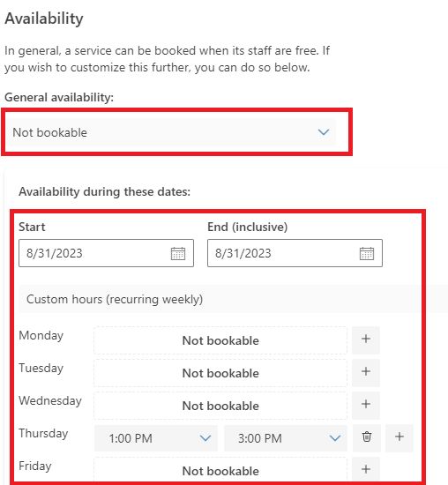Viewport: 448px width, 485px height.
Task: Add hours for Friday with plus icon
Action: click(x=366, y=469)
